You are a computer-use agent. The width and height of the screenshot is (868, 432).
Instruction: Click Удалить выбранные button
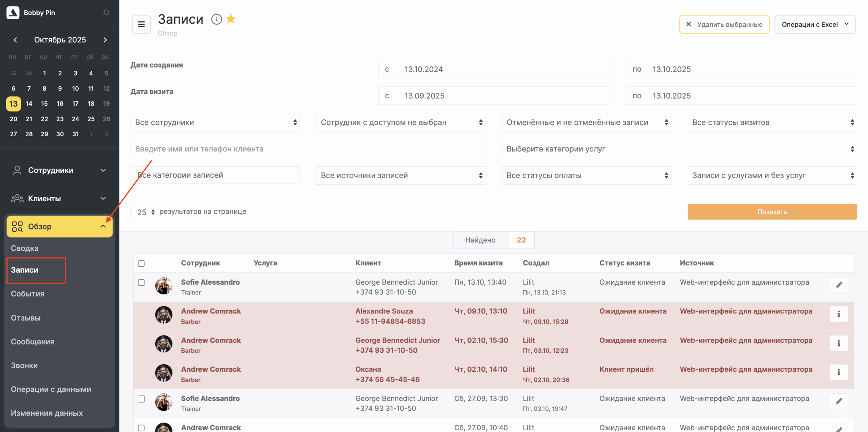(x=724, y=24)
